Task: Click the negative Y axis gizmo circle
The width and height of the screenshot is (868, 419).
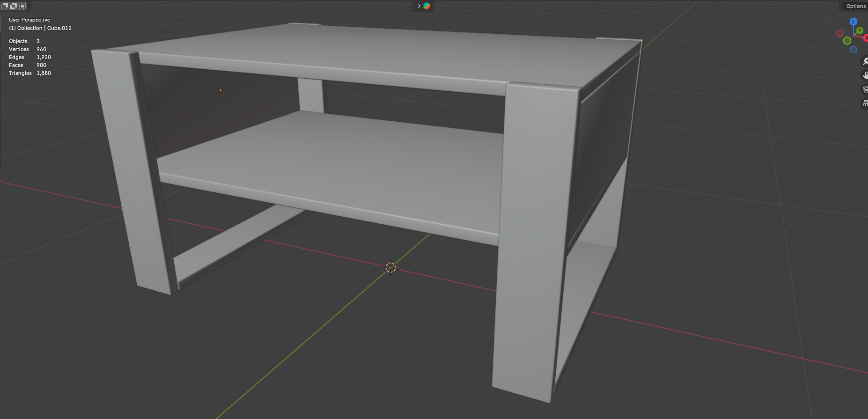Action: pyautogui.click(x=847, y=41)
